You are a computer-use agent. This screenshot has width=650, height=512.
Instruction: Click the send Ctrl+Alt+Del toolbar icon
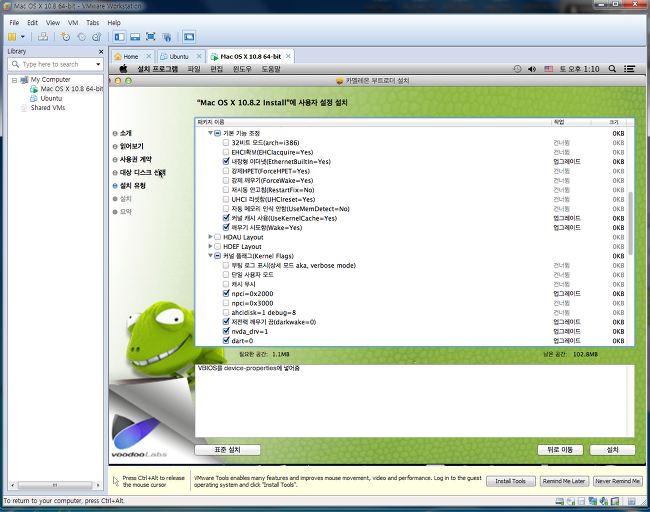click(x=43, y=37)
